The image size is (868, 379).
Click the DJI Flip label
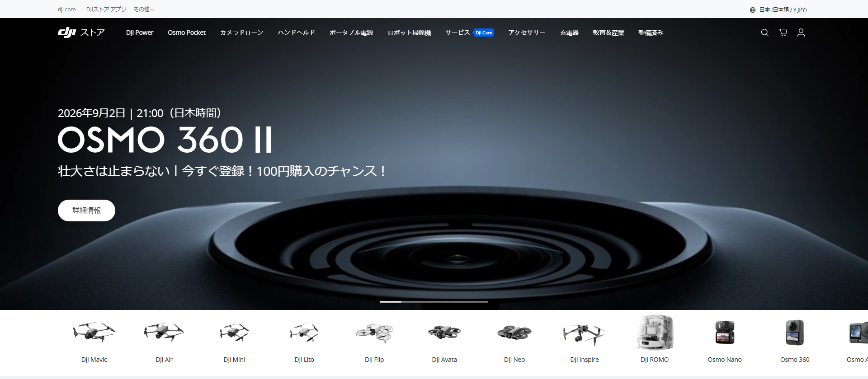(374, 360)
